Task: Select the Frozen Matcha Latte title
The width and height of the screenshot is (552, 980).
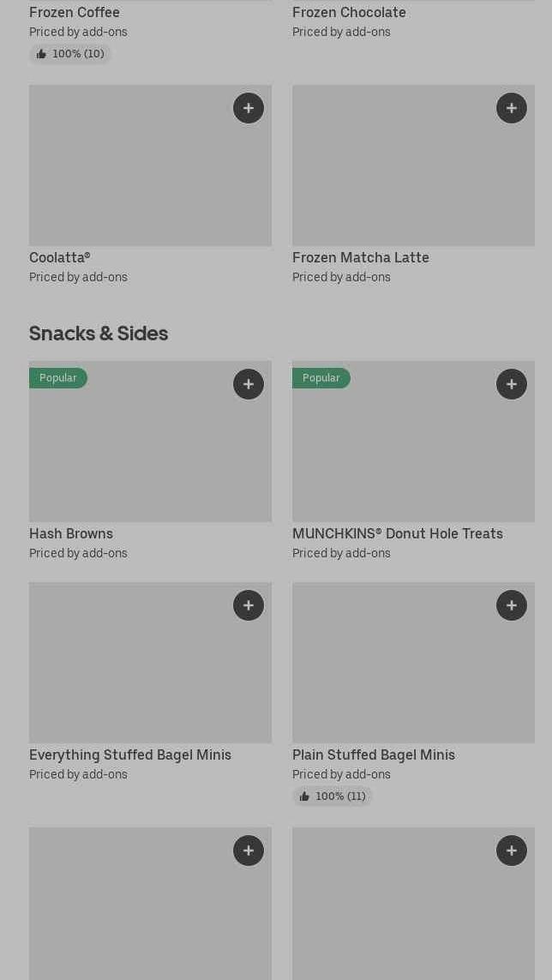Action: [x=360, y=257]
